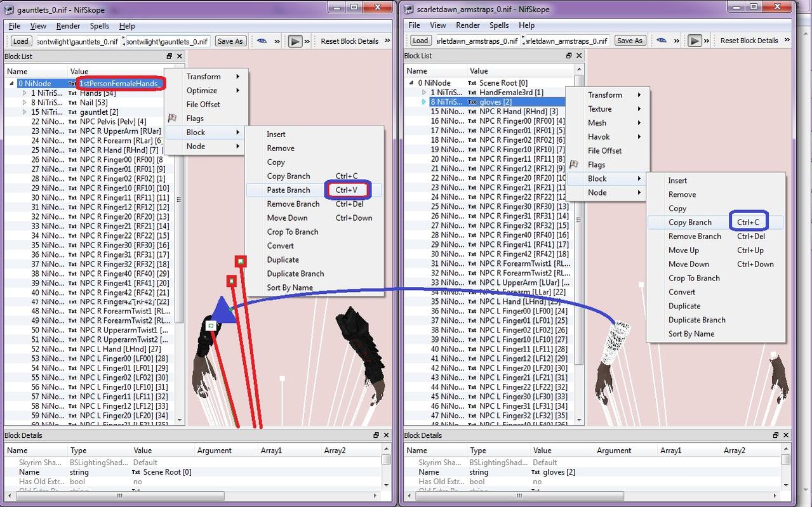
Task: Expand the 1 NiTriShape HandFemale3rd node
Action: pyautogui.click(x=423, y=93)
